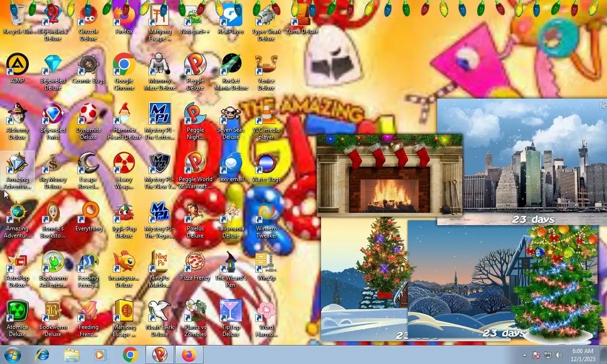
Task: Select the AIMP desktop icon
Action: click(18, 68)
